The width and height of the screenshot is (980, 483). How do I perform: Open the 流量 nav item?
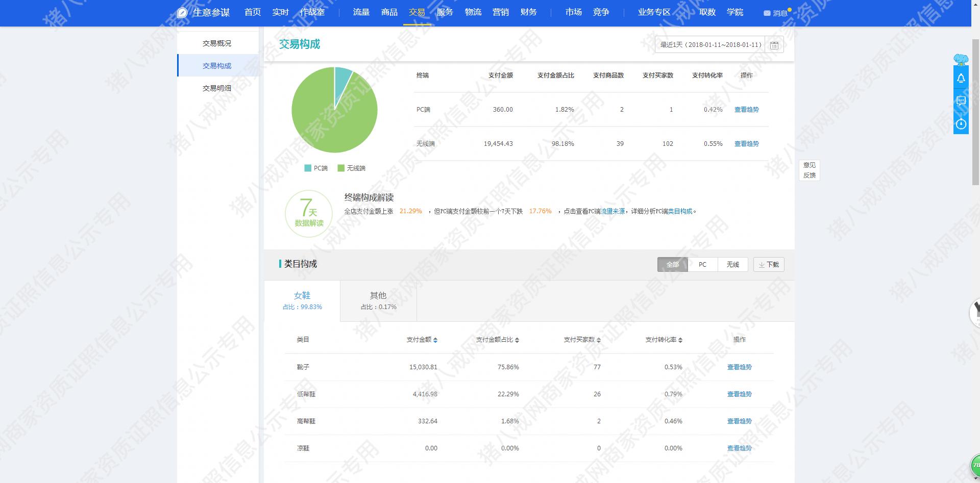point(361,12)
